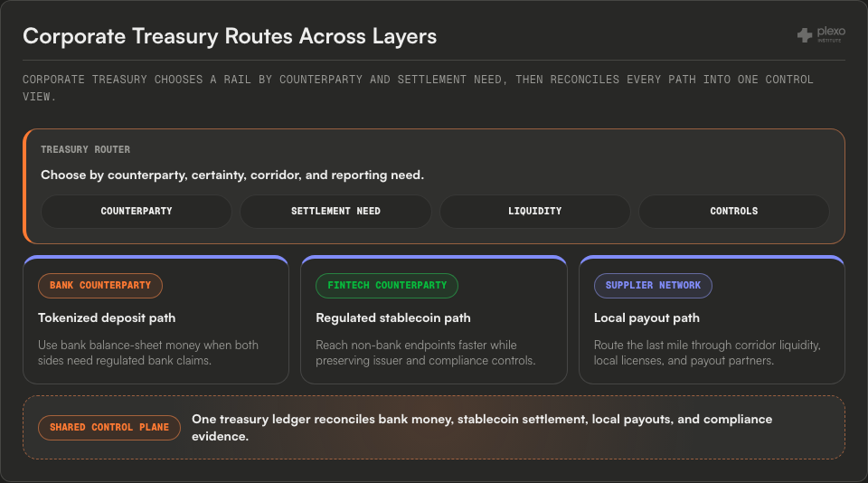Screen dimensions: 868x483
Task: Open the 'Tokenized deposit path' heading
Action: pos(107,318)
